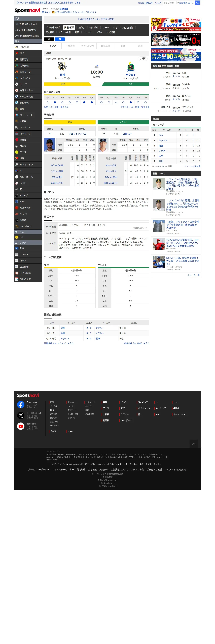
Task: Click the 山野 pitcher photo
Action: [103, 145]
